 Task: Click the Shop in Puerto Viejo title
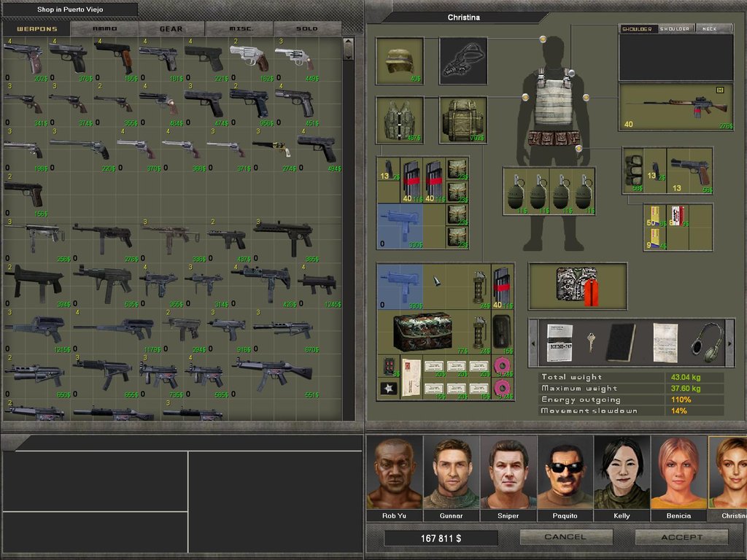tap(70, 9)
